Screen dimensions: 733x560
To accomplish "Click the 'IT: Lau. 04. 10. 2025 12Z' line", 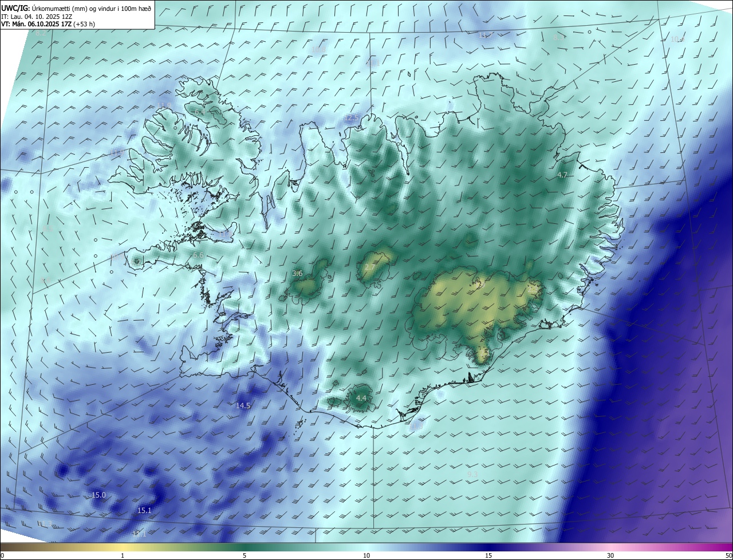I will point(36,16).
